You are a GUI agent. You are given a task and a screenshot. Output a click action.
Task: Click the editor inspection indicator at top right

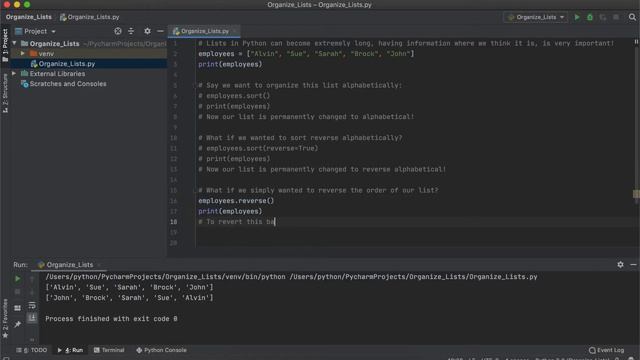pos(636,42)
